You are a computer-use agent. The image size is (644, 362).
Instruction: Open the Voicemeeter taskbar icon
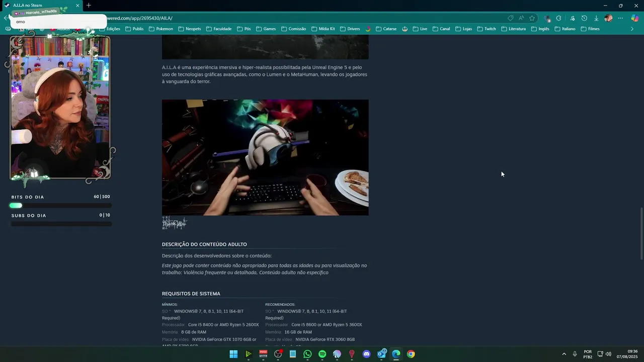[263, 354]
